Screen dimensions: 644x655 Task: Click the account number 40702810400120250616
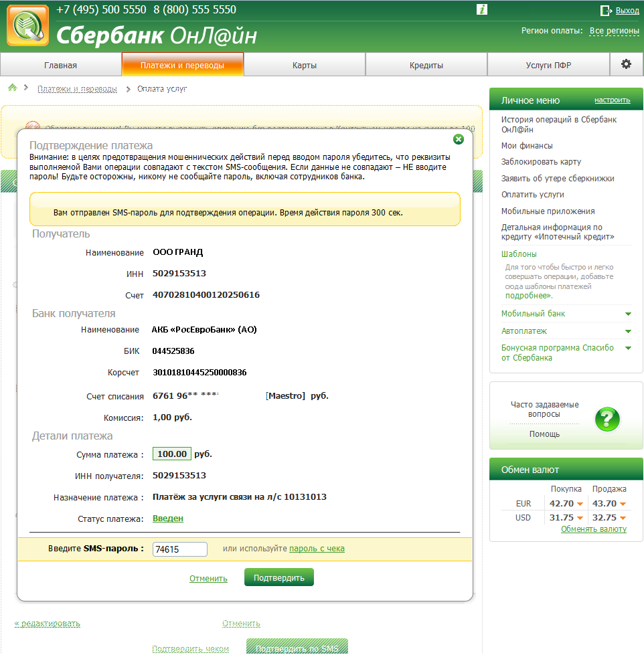click(x=206, y=295)
